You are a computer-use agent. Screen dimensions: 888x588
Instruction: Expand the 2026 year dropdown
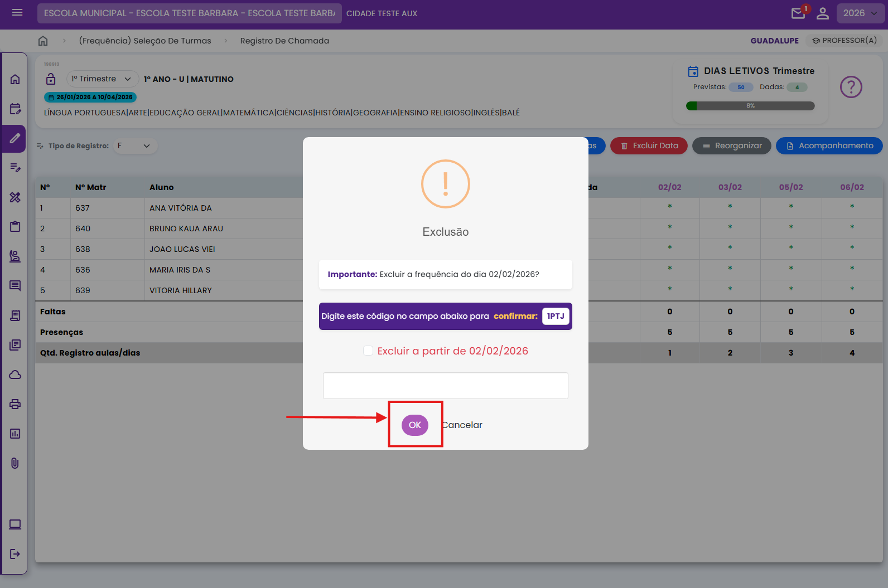[x=860, y=13]
